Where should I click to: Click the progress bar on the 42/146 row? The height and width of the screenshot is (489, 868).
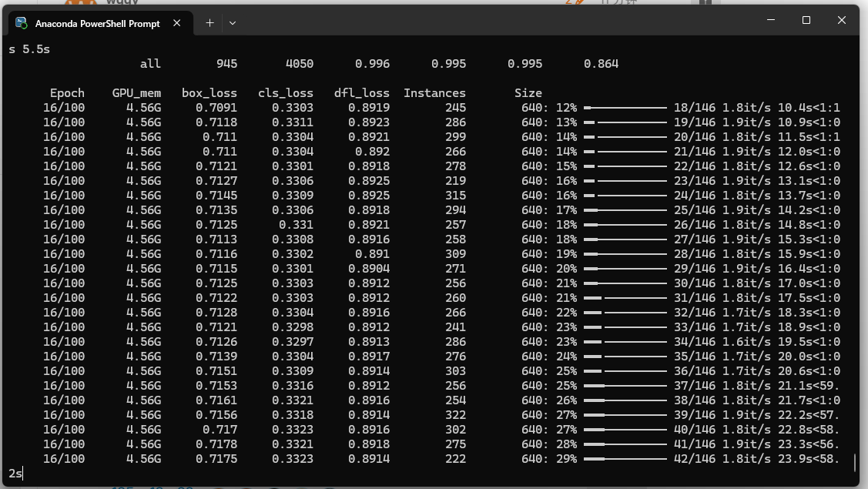pyautogui.click(x=625, y=459)
